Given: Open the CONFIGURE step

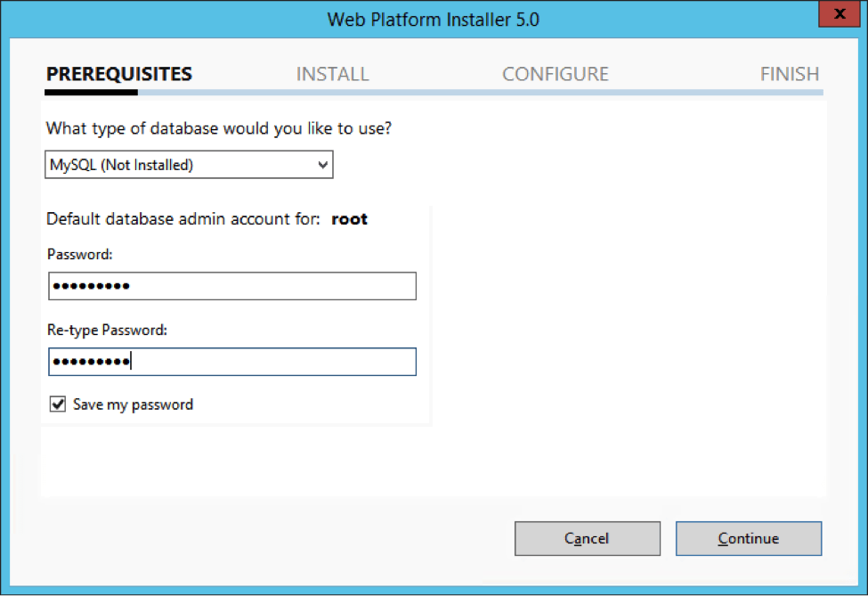Looking at the screenshot, I should [x=555, y=74].
